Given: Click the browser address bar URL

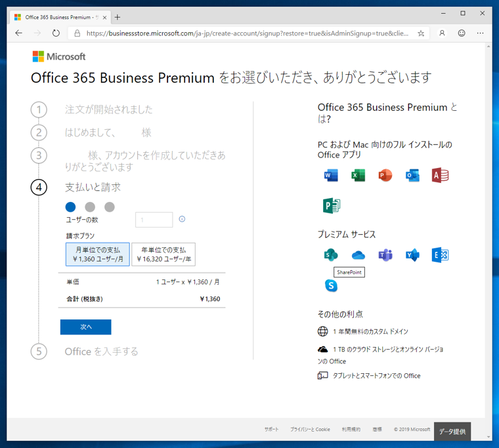Looking at the screenshot, I should tap(248, 33).
